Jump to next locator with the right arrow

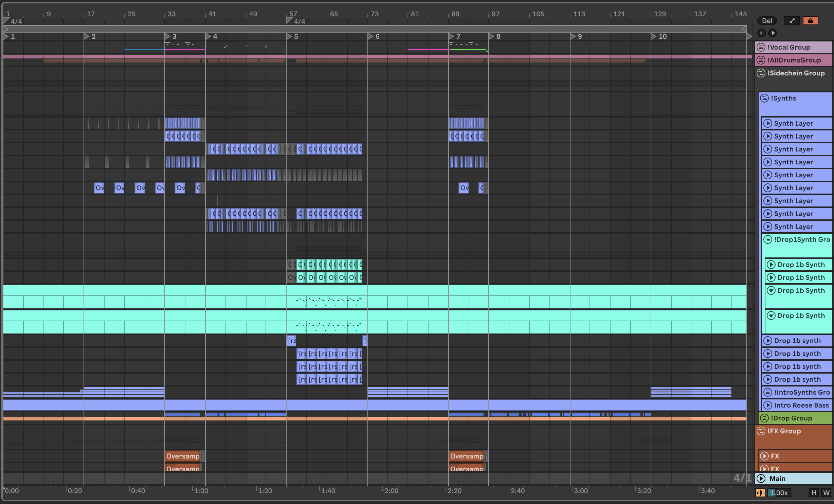[773, 33]
